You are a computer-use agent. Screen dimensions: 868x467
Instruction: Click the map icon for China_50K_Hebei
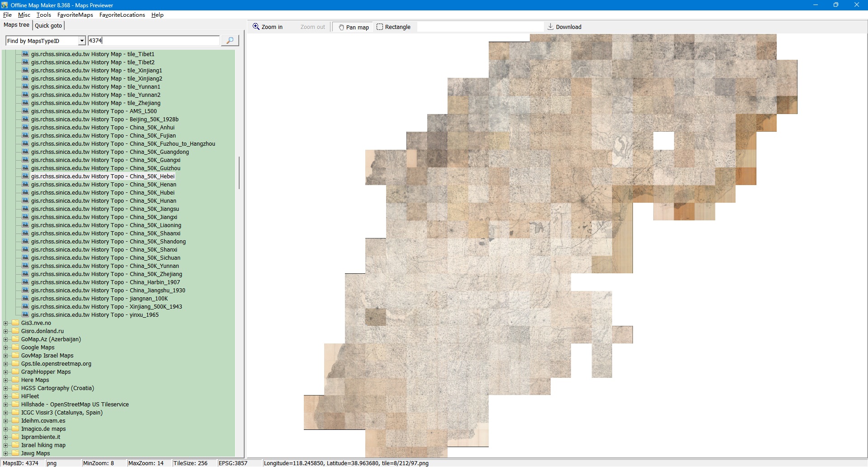tap(25, 176)
